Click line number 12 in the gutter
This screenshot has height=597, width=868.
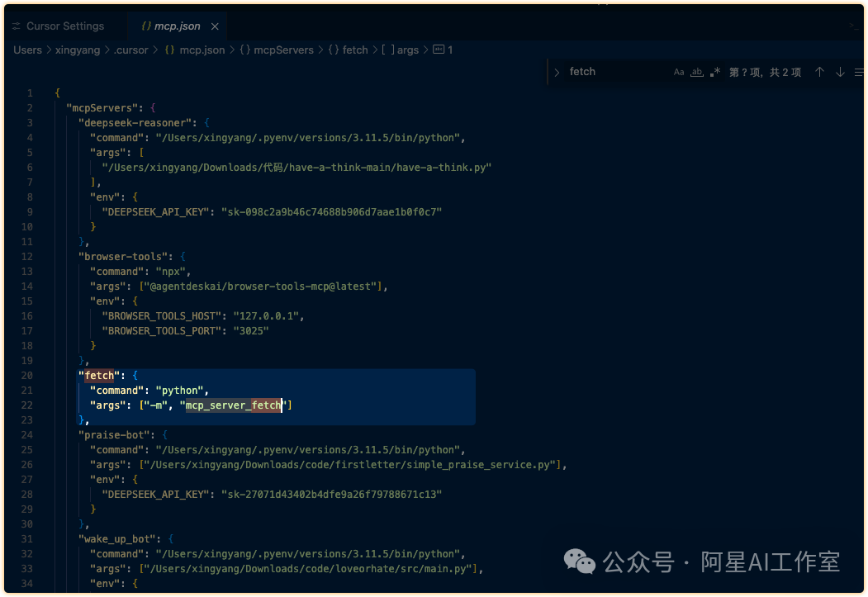coord(27,257)
